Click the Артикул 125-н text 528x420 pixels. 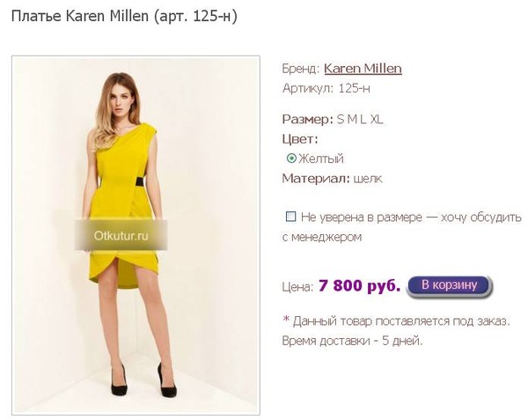coord(326,88)
